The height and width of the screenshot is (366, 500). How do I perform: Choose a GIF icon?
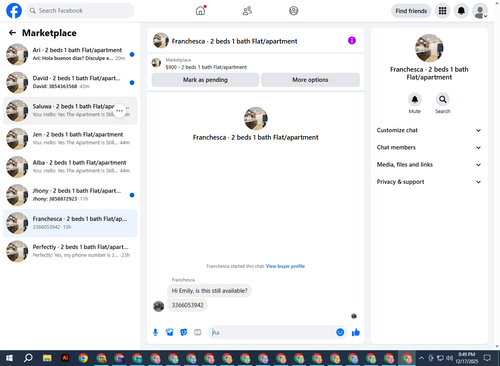click(198, 332)
